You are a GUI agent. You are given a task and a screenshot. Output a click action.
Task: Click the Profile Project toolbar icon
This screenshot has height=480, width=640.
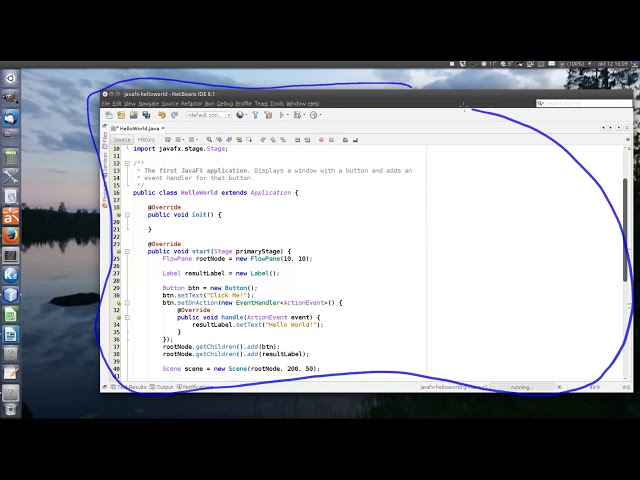tap(313, 115)
